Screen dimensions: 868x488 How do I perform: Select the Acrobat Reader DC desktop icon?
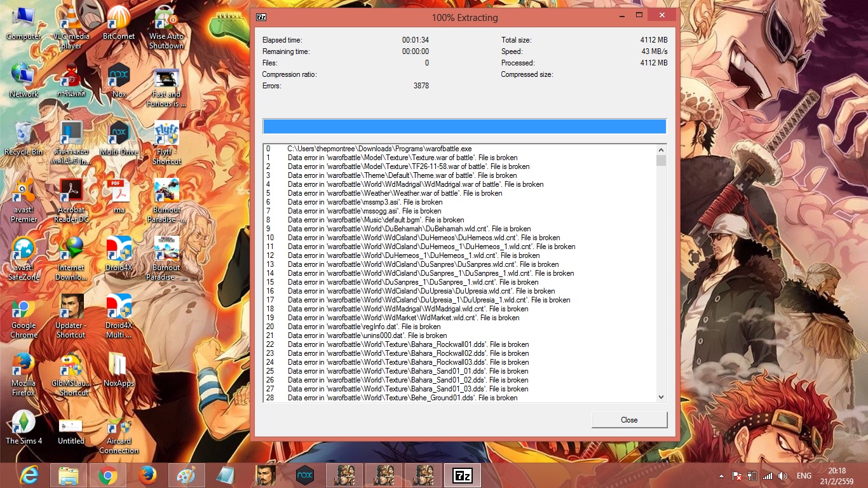pos(71,201)
